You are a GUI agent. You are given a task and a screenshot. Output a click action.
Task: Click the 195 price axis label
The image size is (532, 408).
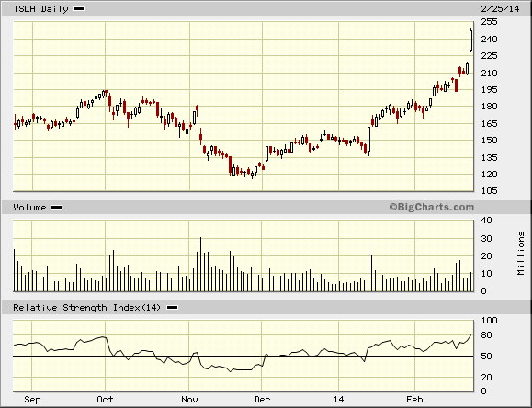click(x=489, y=90)
